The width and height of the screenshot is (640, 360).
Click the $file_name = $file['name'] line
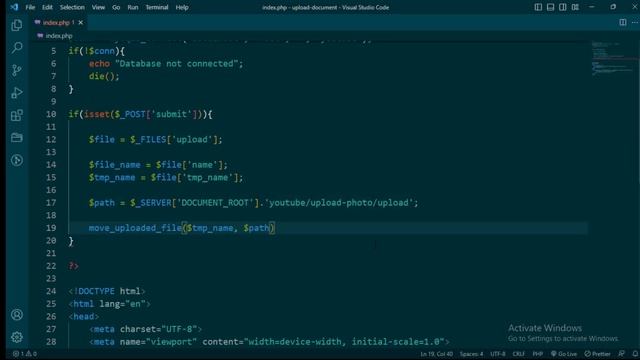158,165
